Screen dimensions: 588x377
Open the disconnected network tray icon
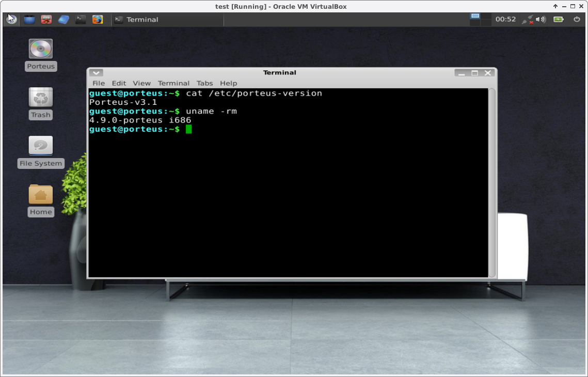coord(528,20)
